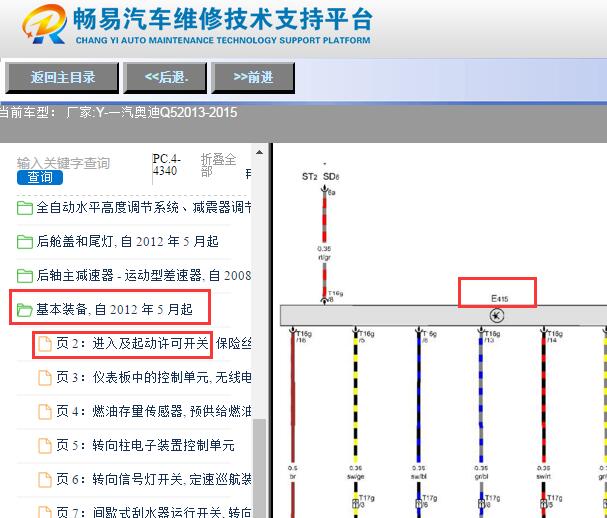Open folder icon for 后轴主减速器
The image size is (607, 518).
pyautogui.click(x=25, y=276)
